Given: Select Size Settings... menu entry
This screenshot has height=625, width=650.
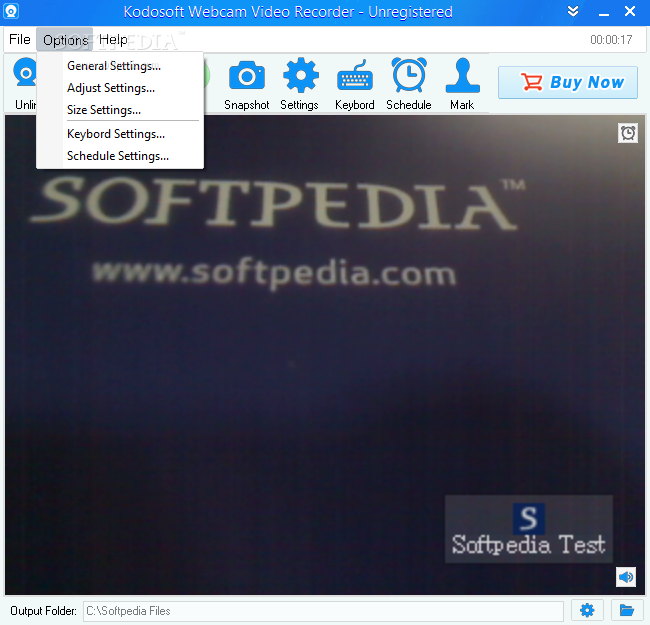Looking at the screenshot, I should tap(120, 110).
